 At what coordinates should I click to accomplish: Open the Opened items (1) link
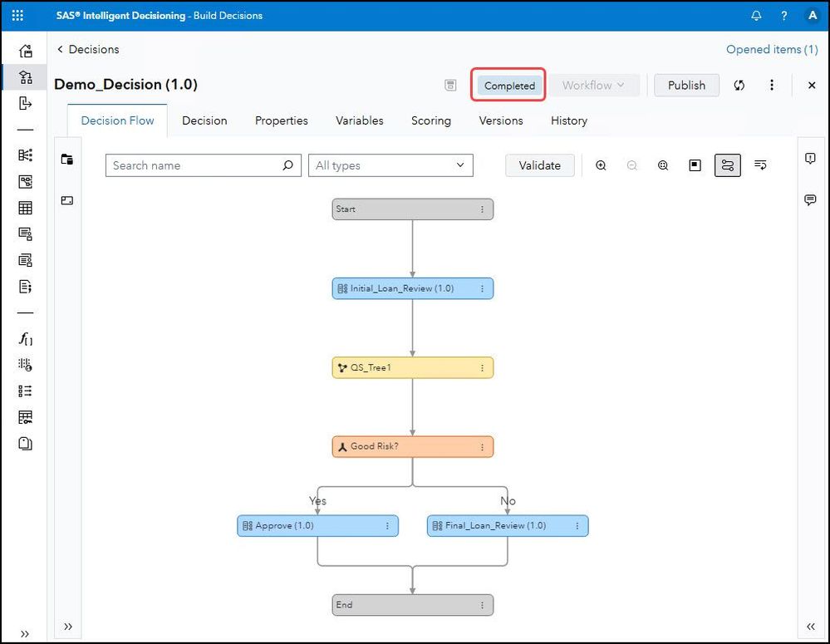tap(772, 49)
